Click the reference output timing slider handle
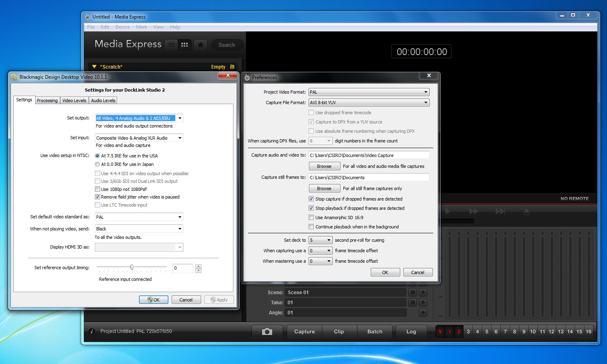The width and height of the screenshot is (607, 364). (x=132, y=267)
